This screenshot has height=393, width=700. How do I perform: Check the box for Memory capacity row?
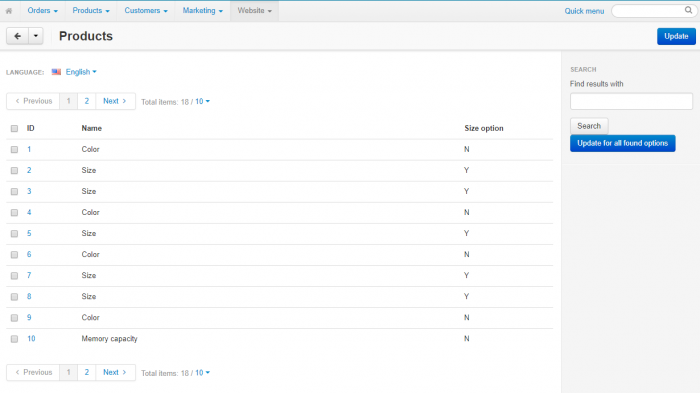pos(14,339)
